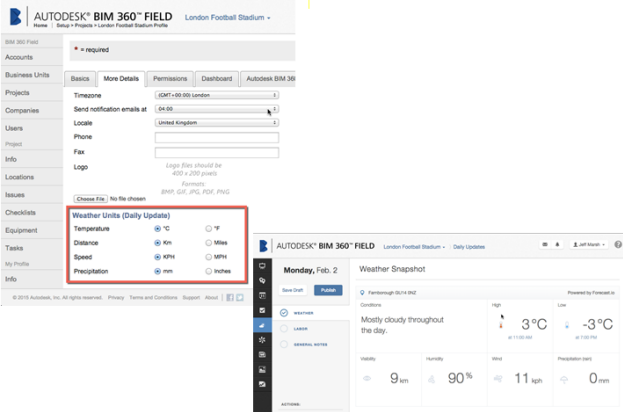Click the Save Draft button

tap(293, 290)
